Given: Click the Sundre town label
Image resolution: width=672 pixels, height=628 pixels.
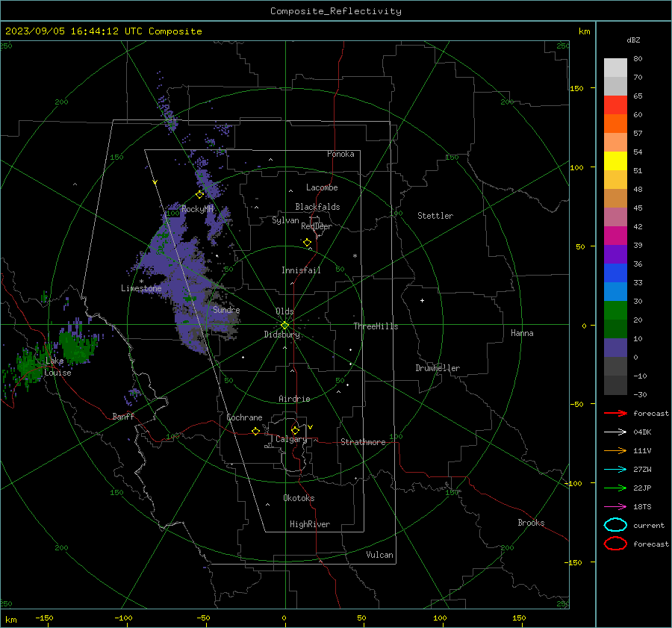Looking at the screenshot, I should tap(226, 309).
